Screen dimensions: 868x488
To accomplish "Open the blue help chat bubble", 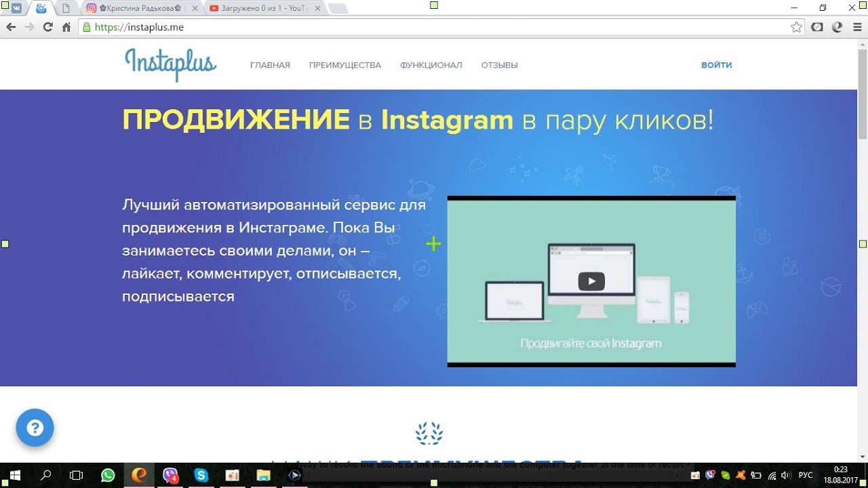I will [35, 428].
